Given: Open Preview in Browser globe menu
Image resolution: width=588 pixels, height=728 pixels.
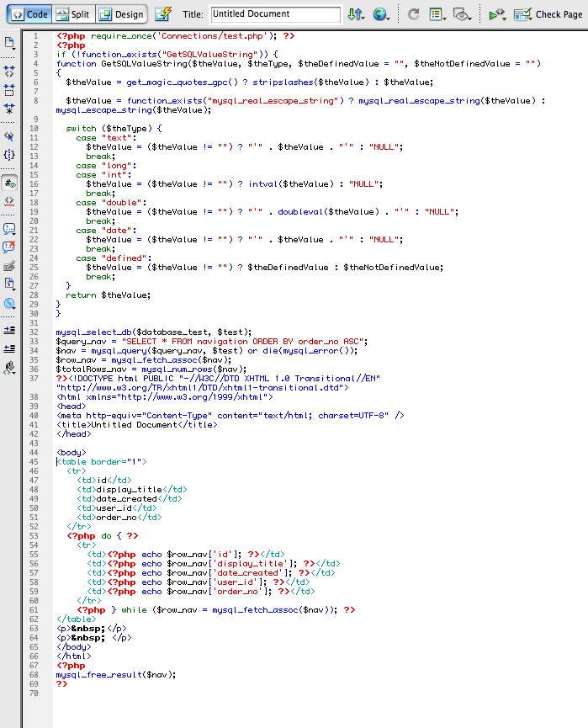Looking at the screenshot, I should (381, 14).
